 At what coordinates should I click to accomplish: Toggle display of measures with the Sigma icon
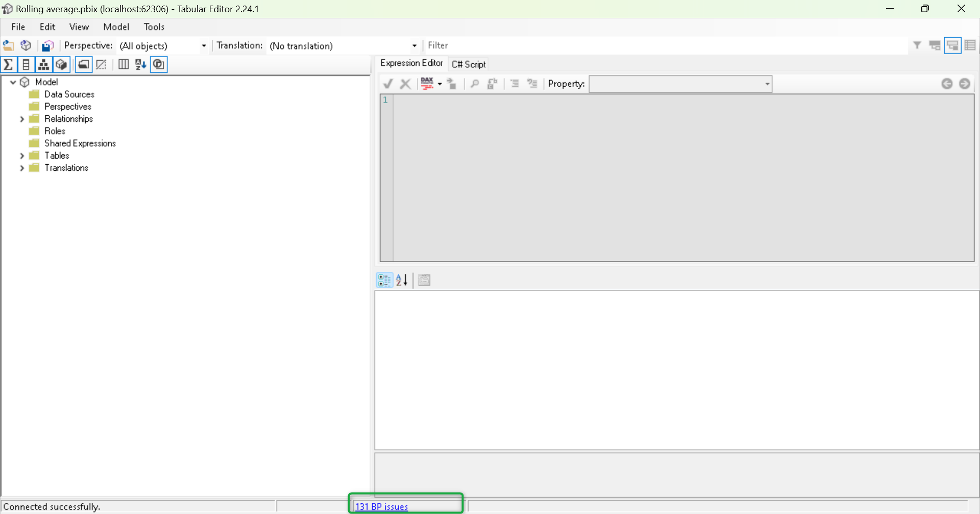[x=8, y=64]
